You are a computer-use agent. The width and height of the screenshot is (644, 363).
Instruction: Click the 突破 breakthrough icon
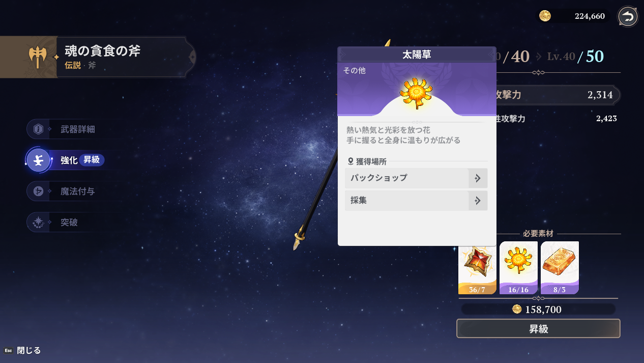pos(38,222)
